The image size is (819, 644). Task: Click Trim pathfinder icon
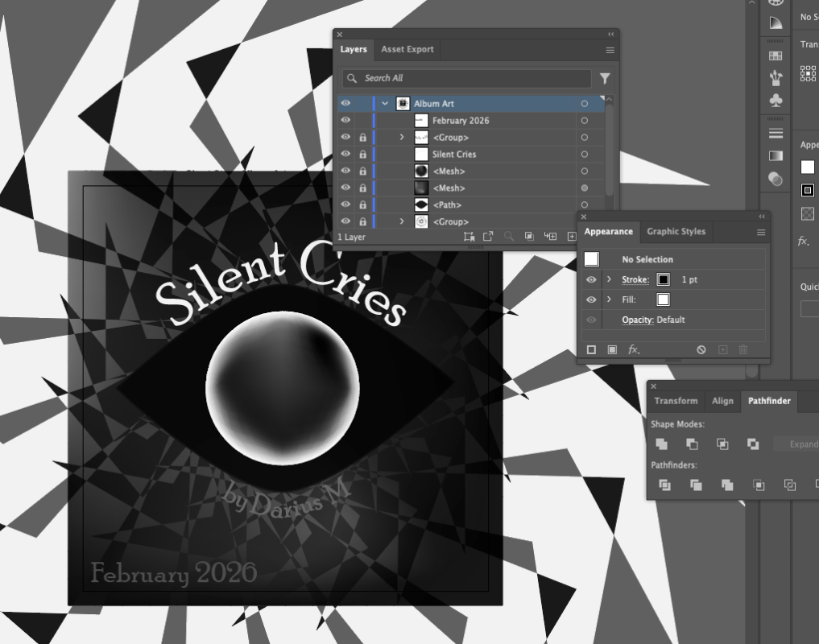696,485
